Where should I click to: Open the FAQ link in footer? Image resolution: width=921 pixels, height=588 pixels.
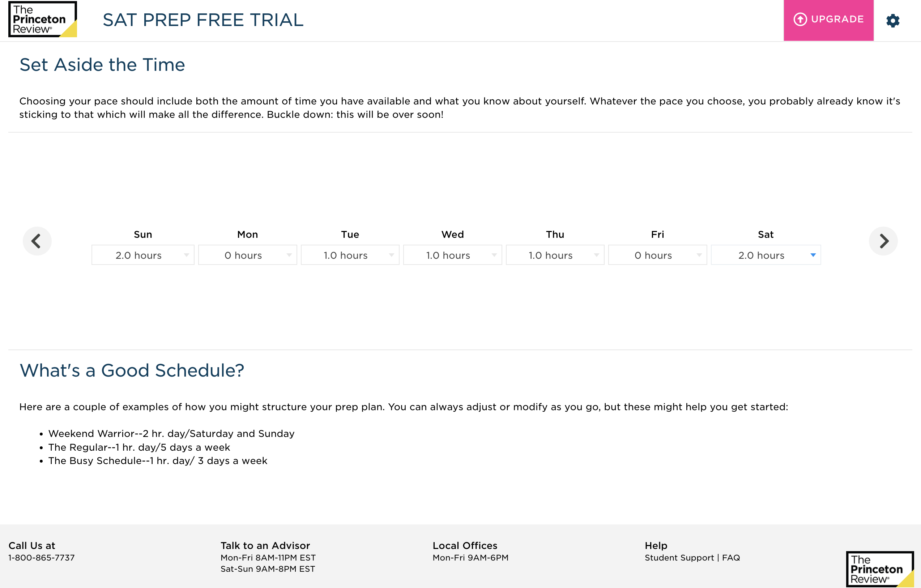(731, 558)
